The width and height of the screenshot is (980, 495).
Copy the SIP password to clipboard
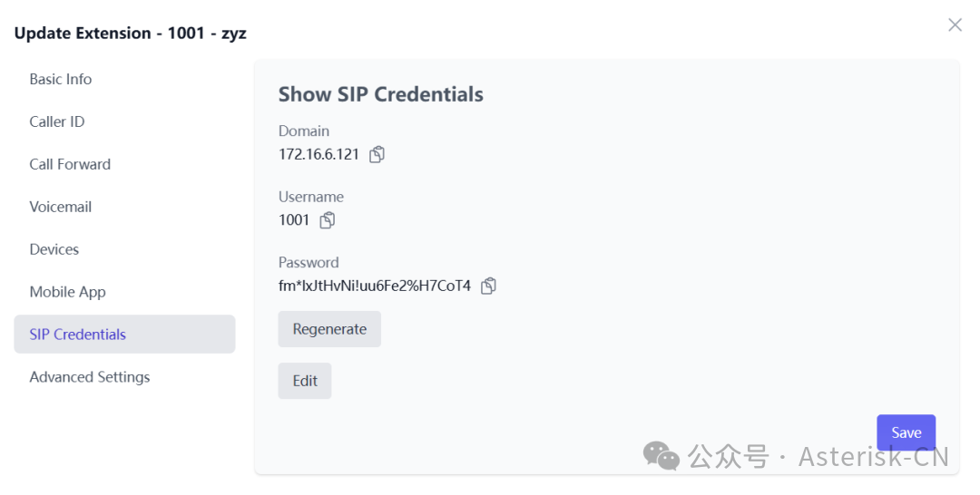[488, 286]
